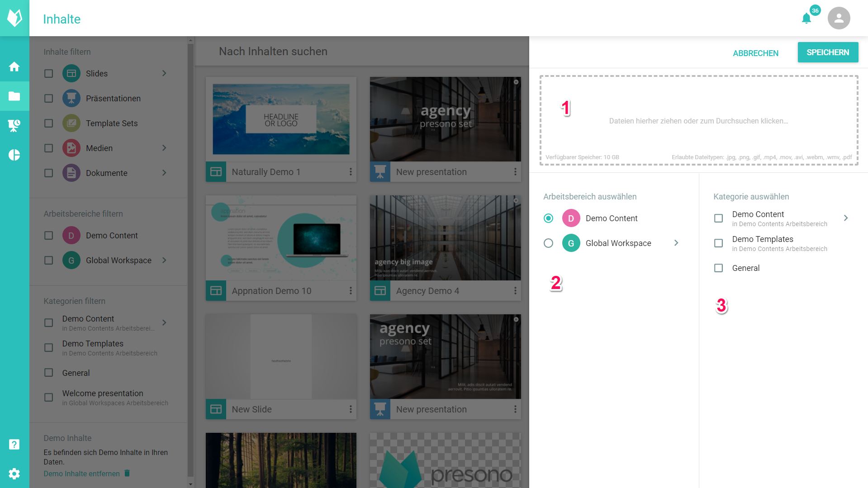Open analytics pie chart in sidebar
Image resolution: width=868 pixels, height=488 pixels.
(14, 155)
